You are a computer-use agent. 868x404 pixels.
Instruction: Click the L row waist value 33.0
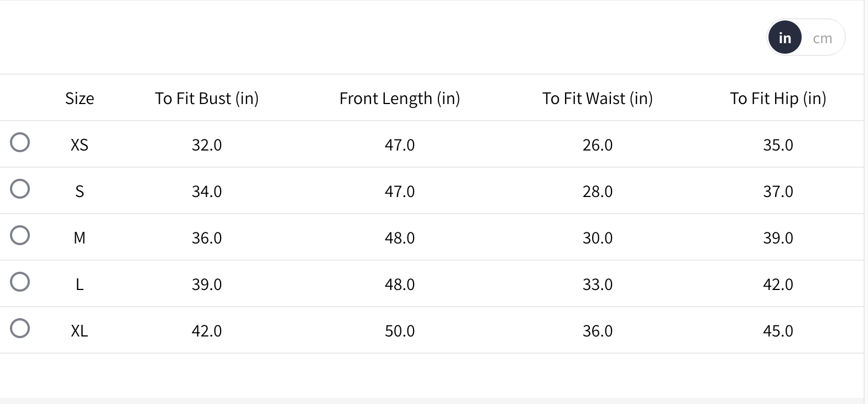(598, 284)
